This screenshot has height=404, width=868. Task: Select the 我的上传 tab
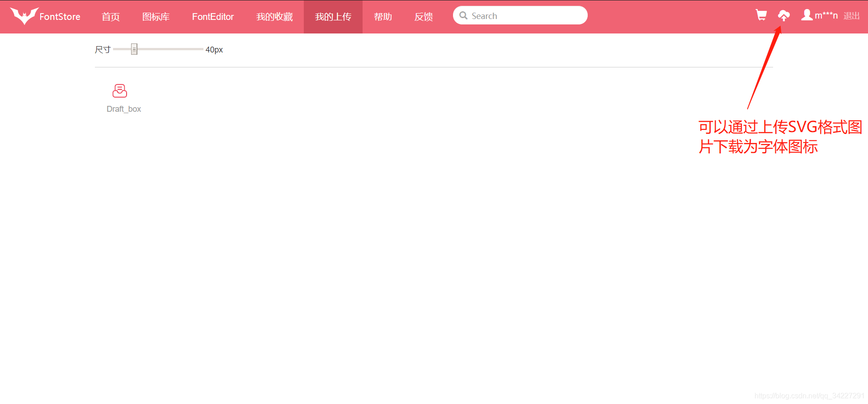pos(333,17)
